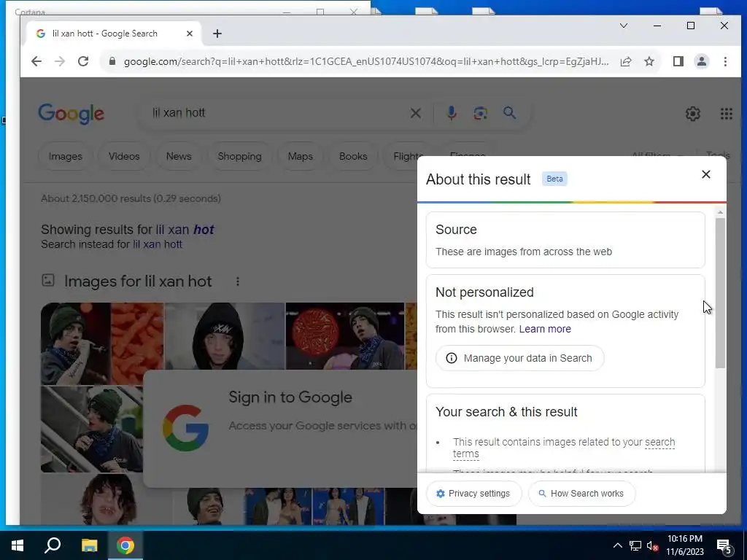Start a voice search with the microphone
This screenshot has width=747, height=560.
[452, 113]
